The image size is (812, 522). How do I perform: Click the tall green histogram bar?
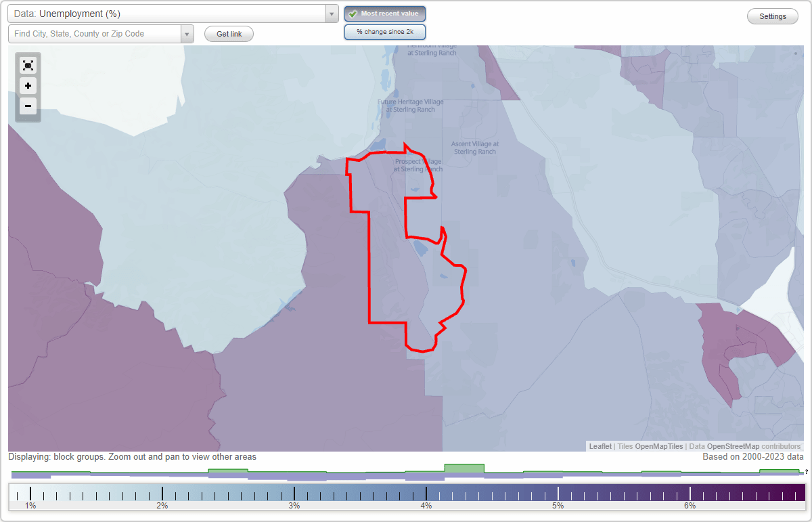464,469
